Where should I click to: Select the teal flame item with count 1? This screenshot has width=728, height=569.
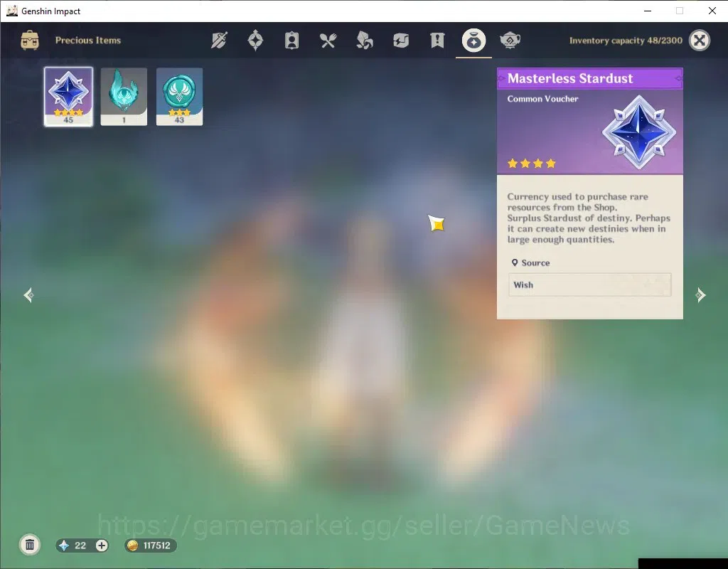(x=124, y=97)
